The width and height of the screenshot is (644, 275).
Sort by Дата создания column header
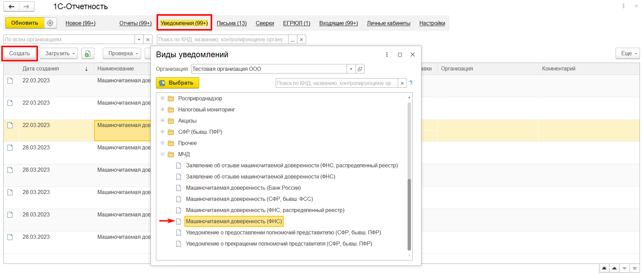click(x=56, y=69)
